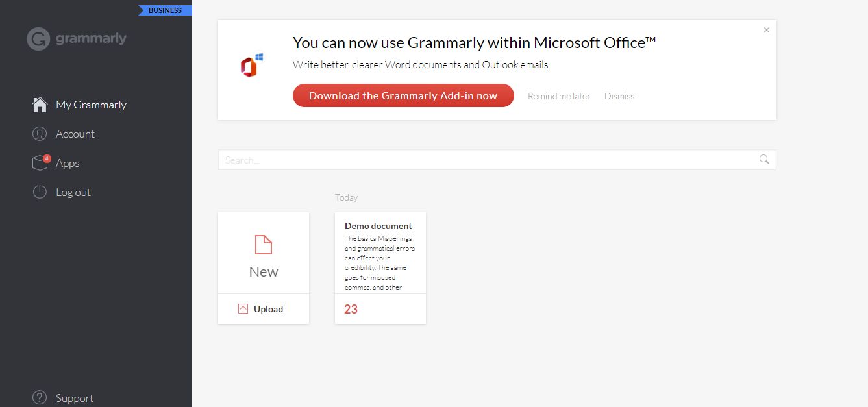Click the "Write better, clearer Word documents" text
Viewport: 868px width, 407px height.
pos(421,65)
